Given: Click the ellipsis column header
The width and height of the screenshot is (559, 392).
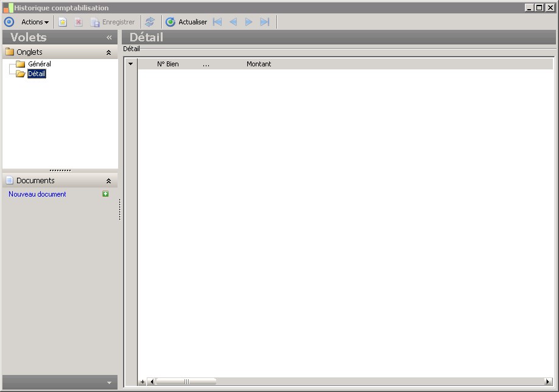Looking at the screenshot, I should 206,64.
